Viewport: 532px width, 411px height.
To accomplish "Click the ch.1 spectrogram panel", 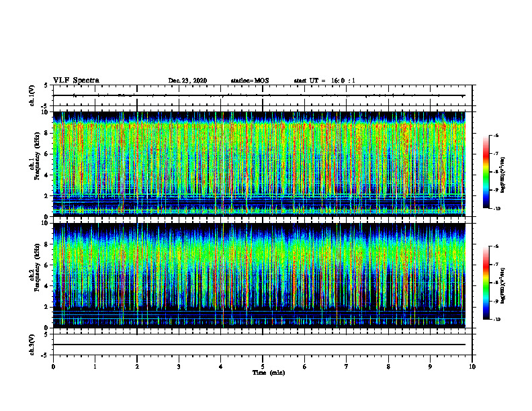I will 259,164.
